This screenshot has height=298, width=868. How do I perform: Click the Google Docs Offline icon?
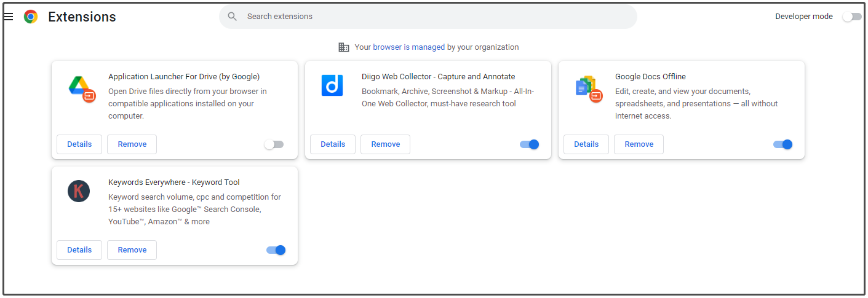coord(588,89)
